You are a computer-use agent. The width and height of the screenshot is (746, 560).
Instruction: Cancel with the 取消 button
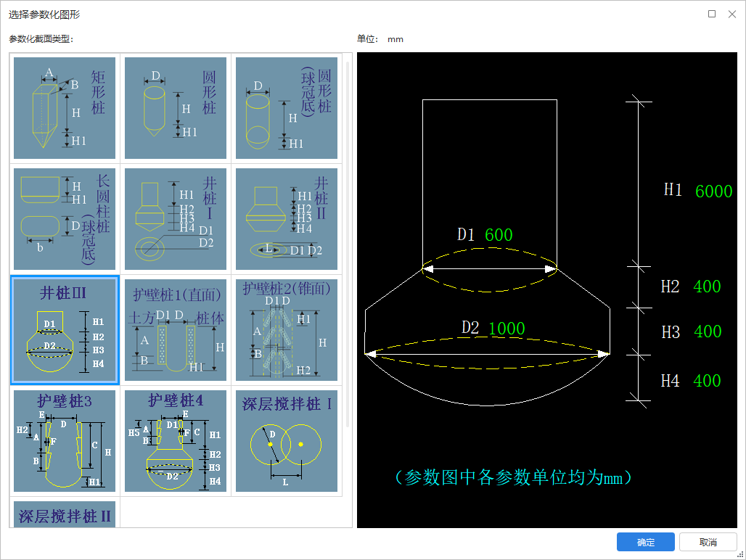tap(708, 542)
